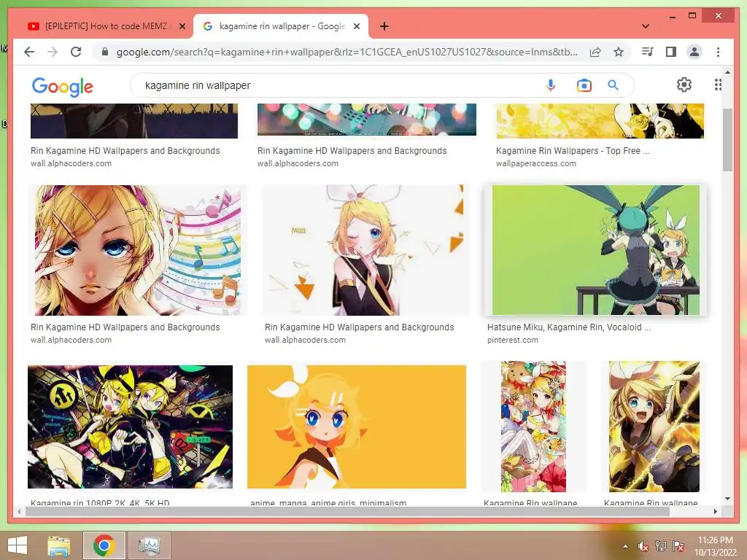Screen dimensions: 747x560
Task: Click vertical scrollbar up arrow
Action: [727, 72]
